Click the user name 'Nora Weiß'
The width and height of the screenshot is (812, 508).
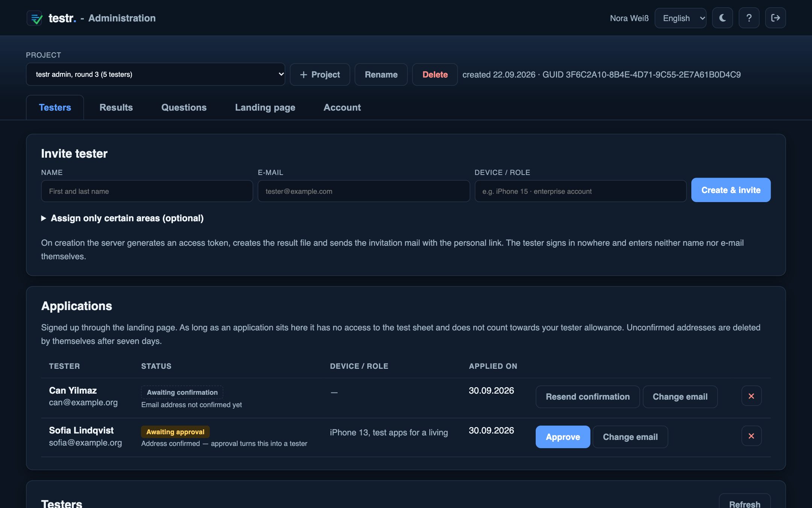coord(629,18)
